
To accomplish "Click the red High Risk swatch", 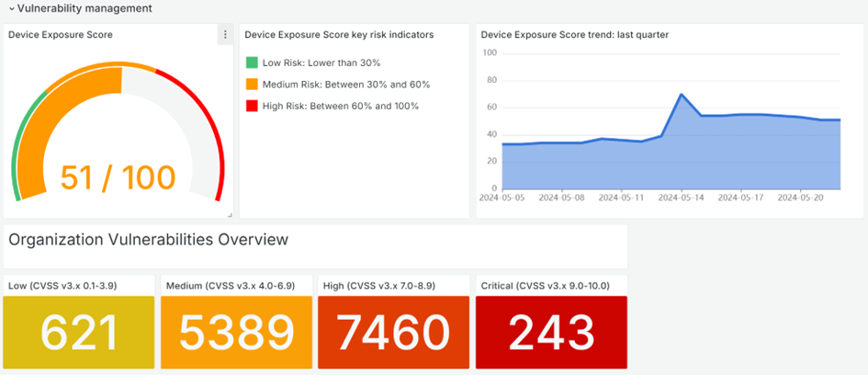I will click(x=252, y=106).
